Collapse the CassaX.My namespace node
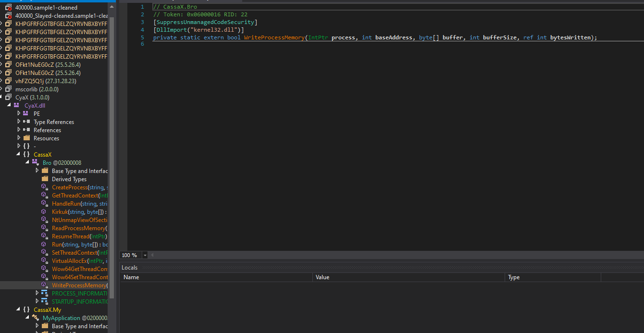Screen dimensions: 644x333 (x=18, y=310)
